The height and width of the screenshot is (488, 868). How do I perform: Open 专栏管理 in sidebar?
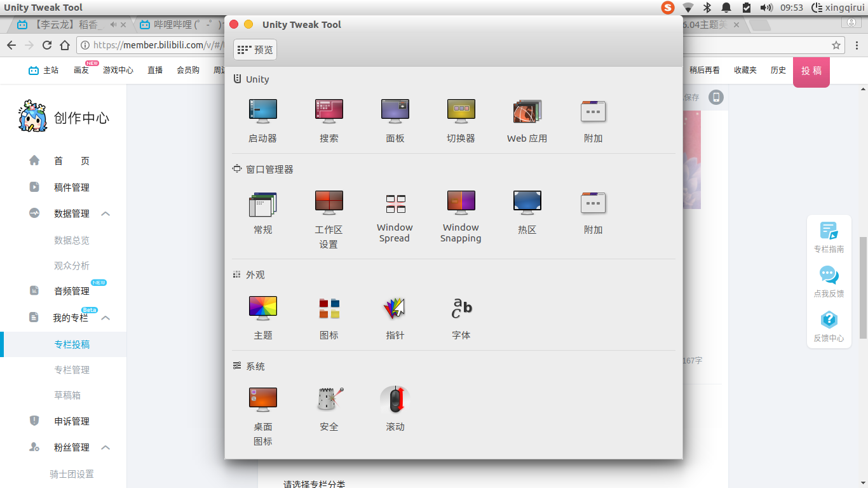coord(72,370)
